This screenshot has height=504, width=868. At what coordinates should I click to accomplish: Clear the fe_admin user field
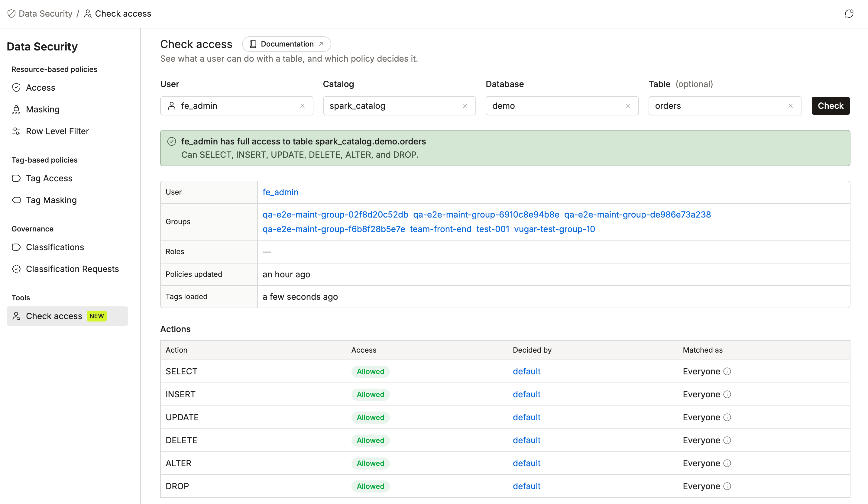tap(303, 106)
